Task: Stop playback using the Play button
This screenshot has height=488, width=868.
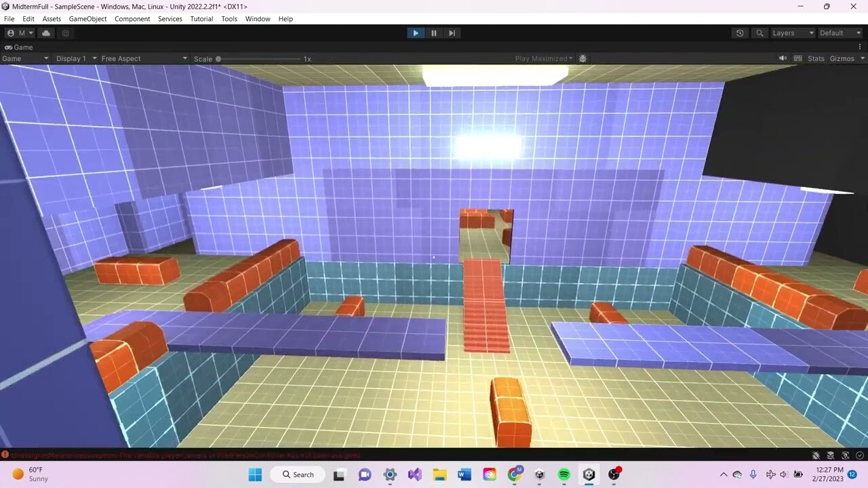Action: tap(415, 33)
